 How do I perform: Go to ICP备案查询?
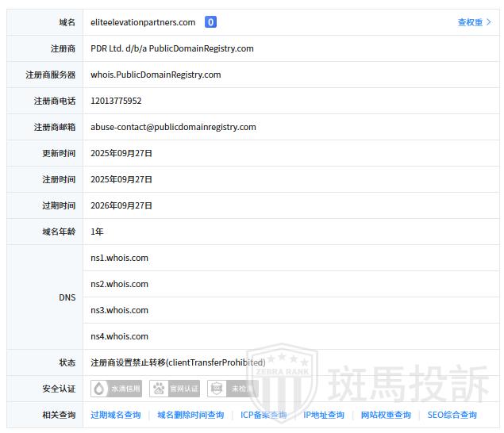[x=264, y=415]
